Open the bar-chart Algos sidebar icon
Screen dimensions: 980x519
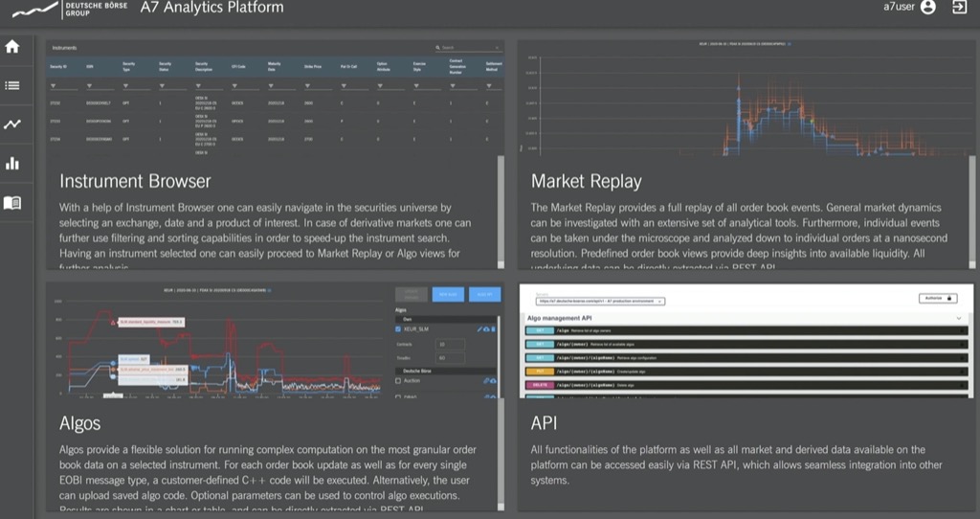[x=12, y=164]
